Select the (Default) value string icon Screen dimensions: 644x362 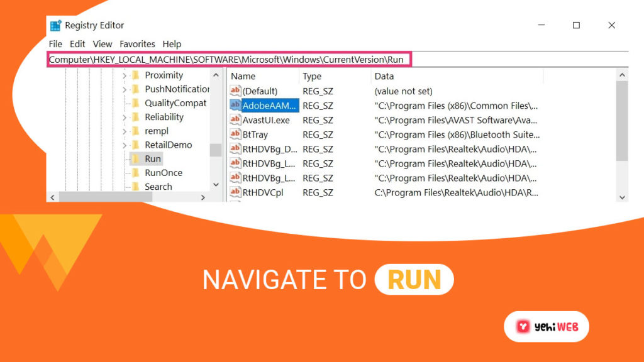coord(235,91)
